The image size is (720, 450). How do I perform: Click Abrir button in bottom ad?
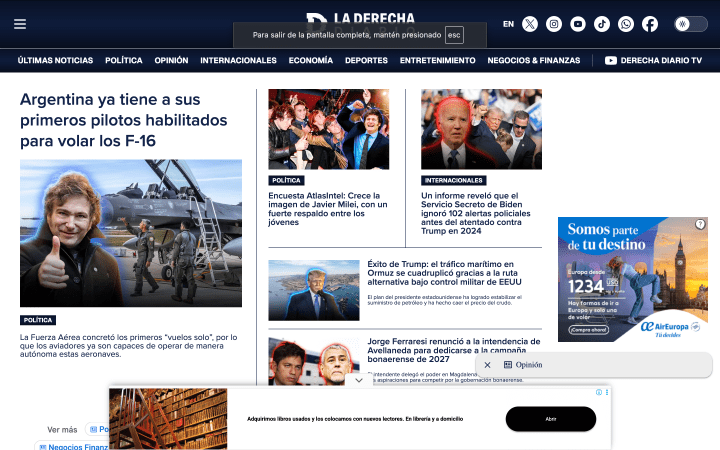pos(551,419)
